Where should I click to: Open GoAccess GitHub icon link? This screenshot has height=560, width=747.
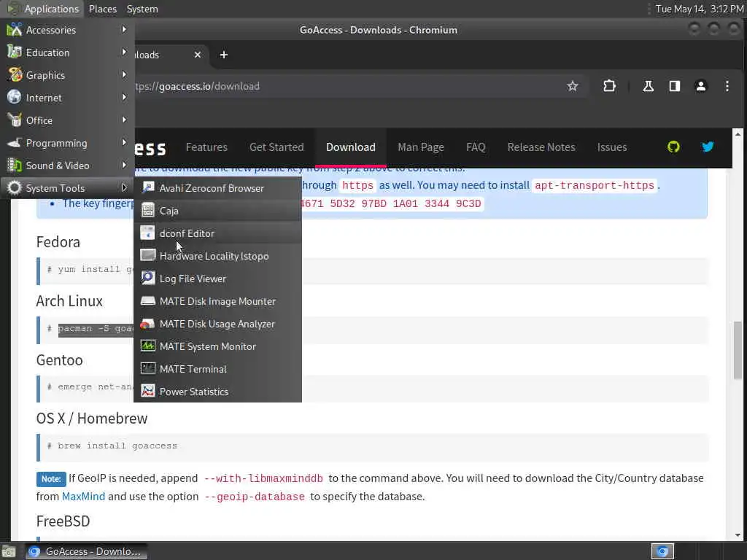(x=673, y=147)
